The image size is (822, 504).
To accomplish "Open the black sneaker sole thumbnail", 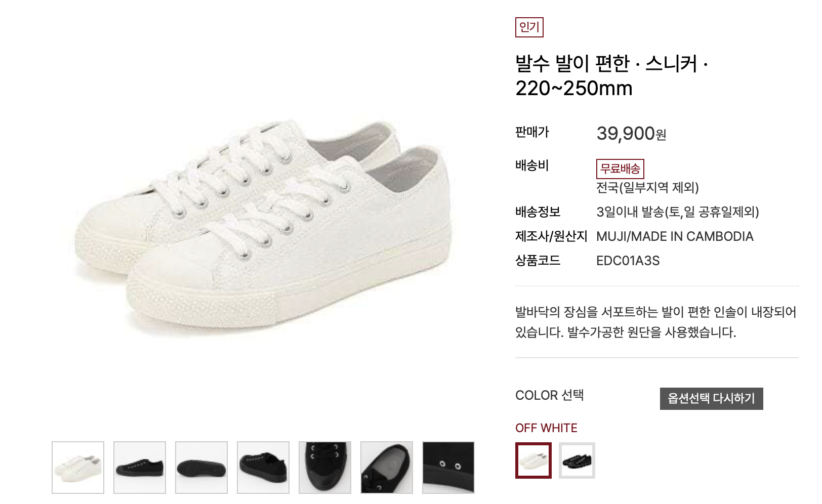I will coord(201,467).
